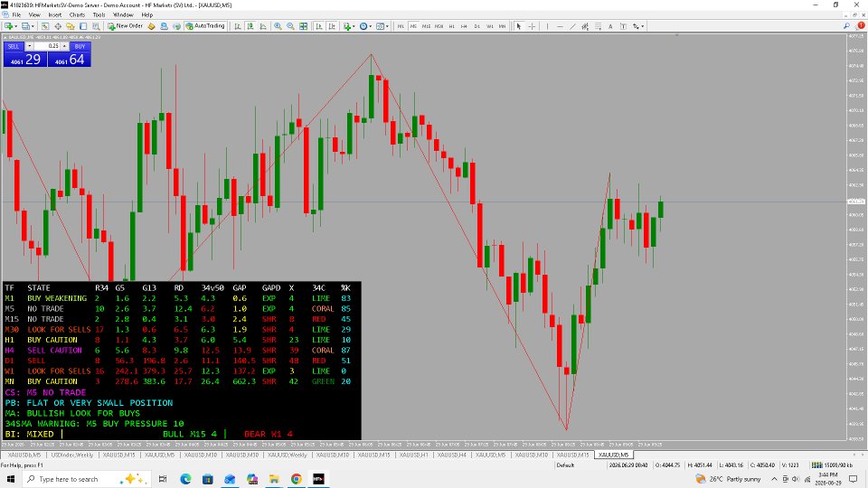Image resolution: width=868 pixels, height=488 pixels.
Task: Switch to the XAUUSD,H1 chart tab
Action: (x=413, y=455)
